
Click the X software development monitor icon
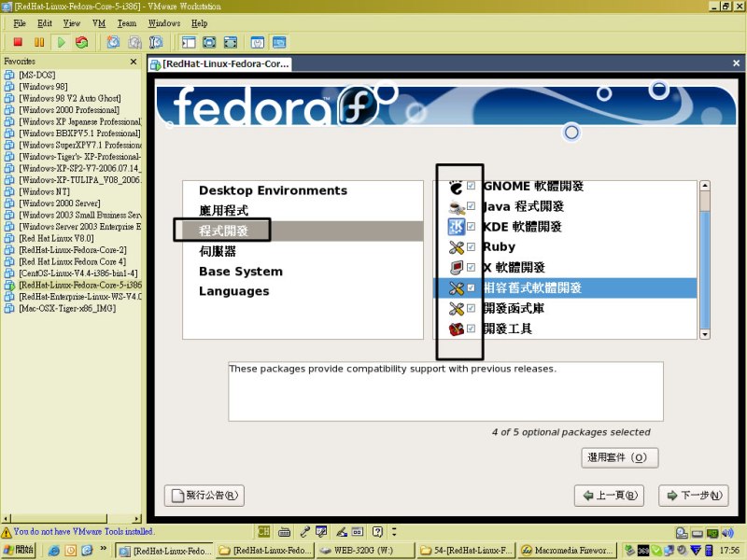(x=456, y=268)
